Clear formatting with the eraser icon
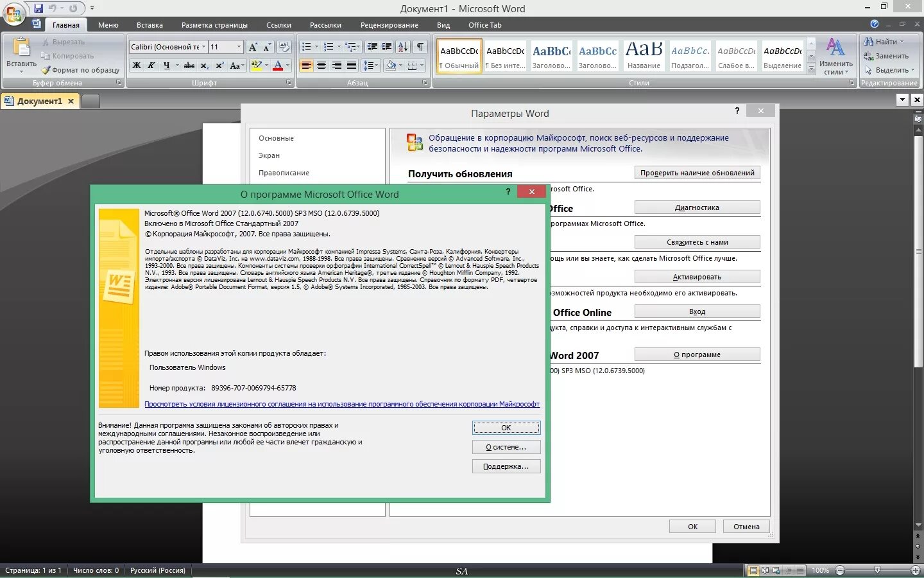This screenshot has width=924, height=578. pyautogui.click(x=284, y=47)
